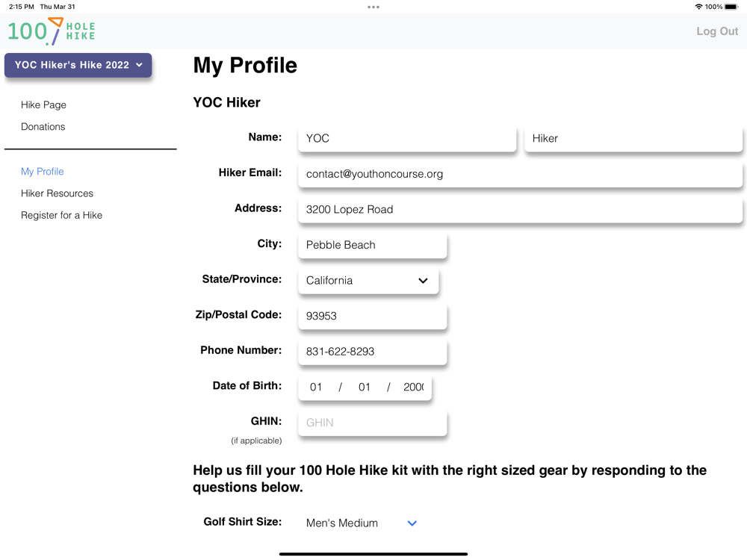Tap the three-dot multitasking icon
This screenshot has height=560, width=747.
(373, 7)
